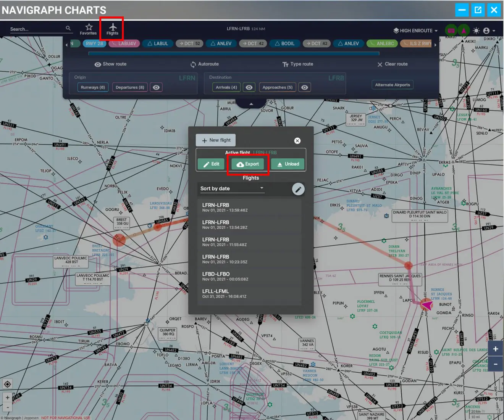Pop out the Navigraph Charts window
The image size is (504, 420).
click(x=478, y=10)
